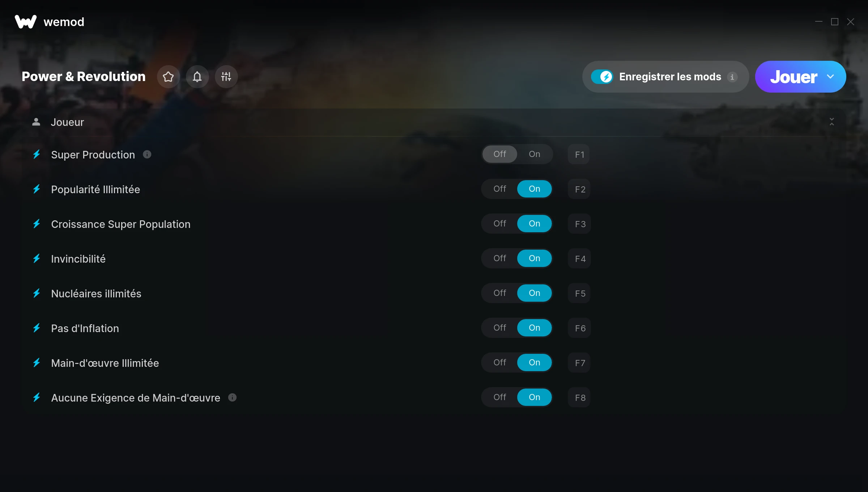Turn Off Popularité Illimitée
The image size is (868, 492).
(500, 189)
